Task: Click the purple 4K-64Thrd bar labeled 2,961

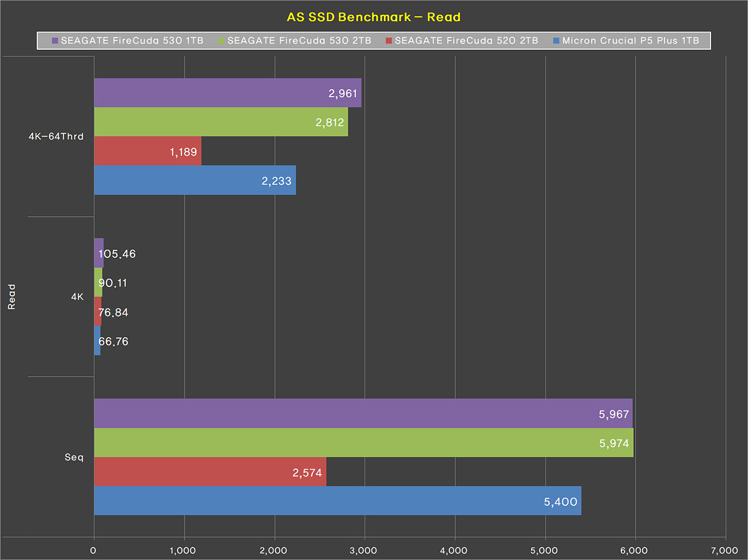Action: [228, 93]
